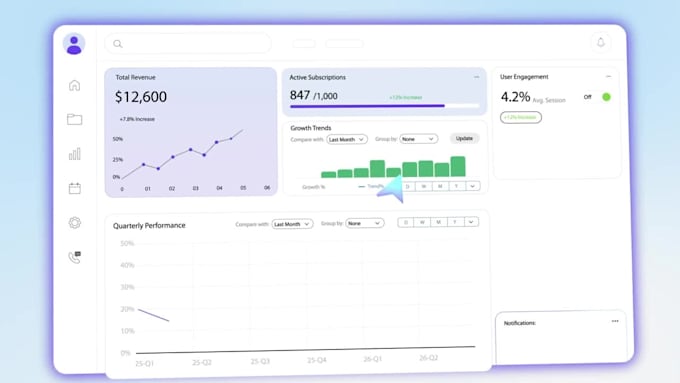Viewport: 680px width, 383px height.
Task: Select Y period in Quarterly Performance
Action: coord(455,222)
